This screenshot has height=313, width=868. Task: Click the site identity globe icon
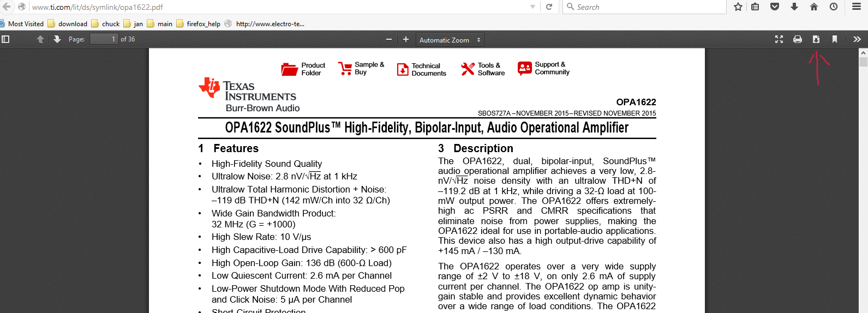(x=22, y=7)
